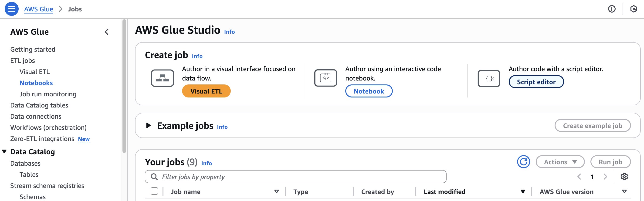This screenshot has width=644, height=201.
Task: Open Job run monitoring in sidebar
Action: tap(48, 94)
